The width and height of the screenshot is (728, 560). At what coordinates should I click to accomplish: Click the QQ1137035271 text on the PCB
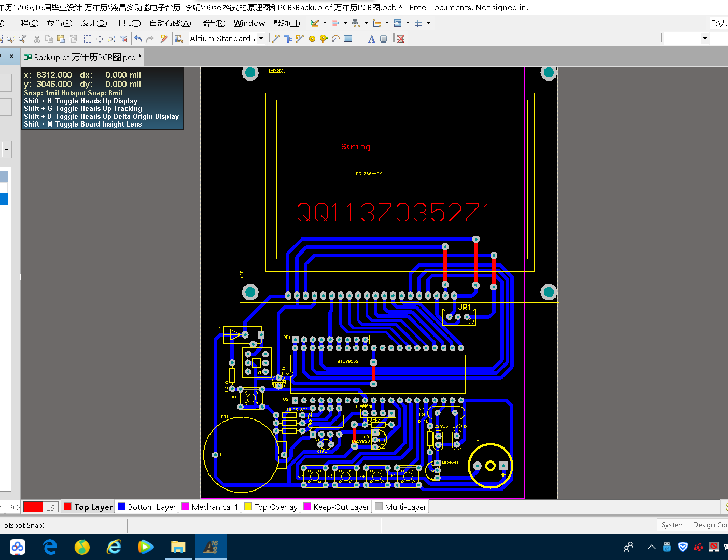tap(394, 213)
